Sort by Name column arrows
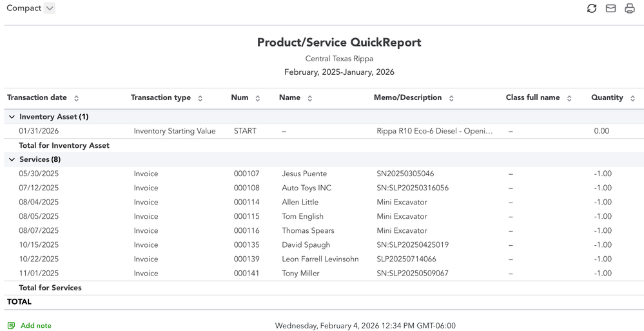Viewport: 644px width, 331px height. [310, 98]
